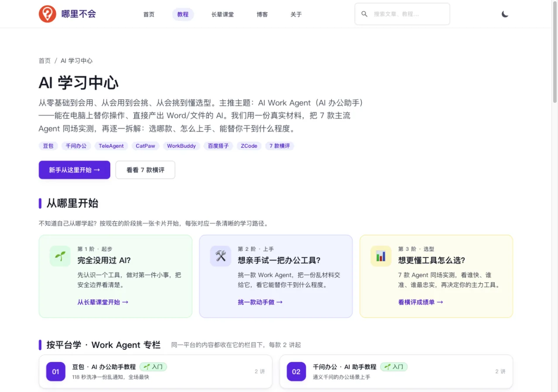
Task: Select the ZCode tag chip
Action: click(x=249, y=146)
